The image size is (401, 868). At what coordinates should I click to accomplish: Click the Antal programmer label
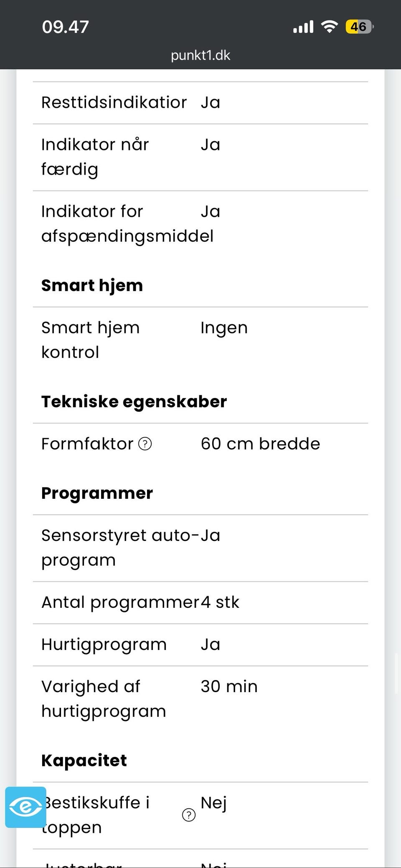120,602
